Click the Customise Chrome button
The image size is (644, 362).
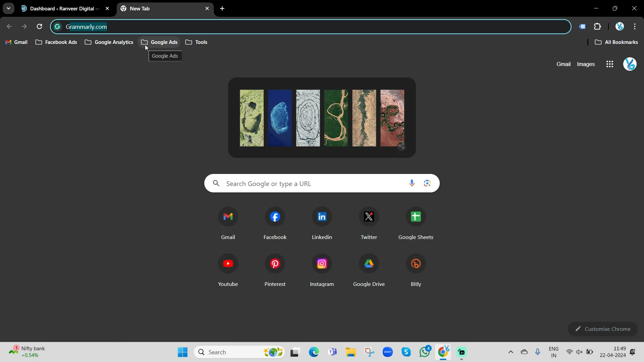click(603, 329)
